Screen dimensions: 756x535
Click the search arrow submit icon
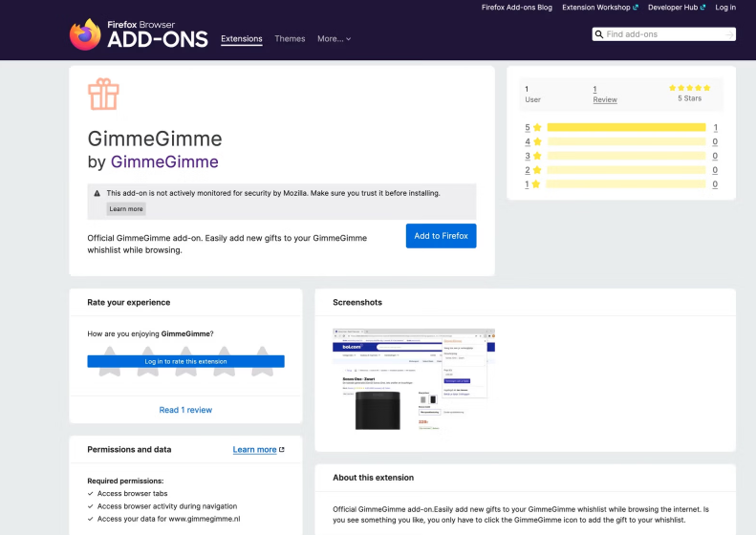[x=729, y=34]
